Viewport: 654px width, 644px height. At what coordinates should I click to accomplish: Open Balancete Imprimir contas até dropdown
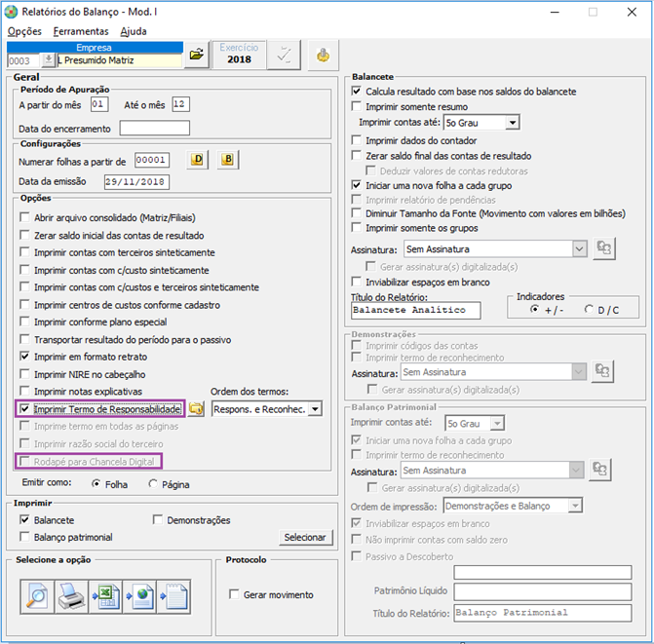513,123
